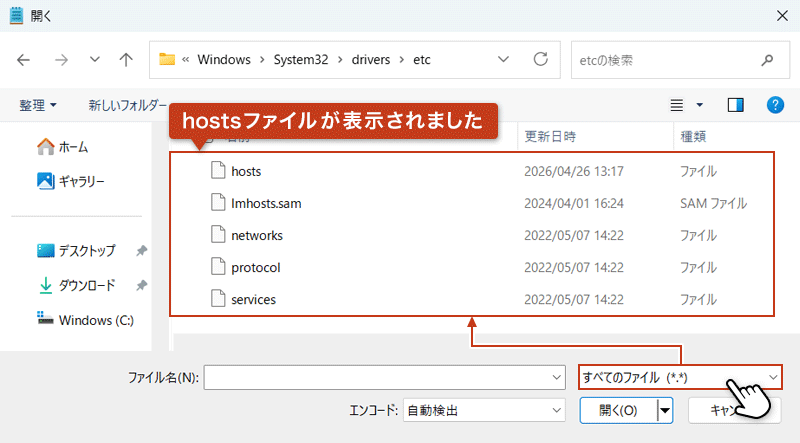The width and height of the screenshot is (800, 443).
Task: Create a folder via 新しいフォルダー
Action: click(128, 105)
